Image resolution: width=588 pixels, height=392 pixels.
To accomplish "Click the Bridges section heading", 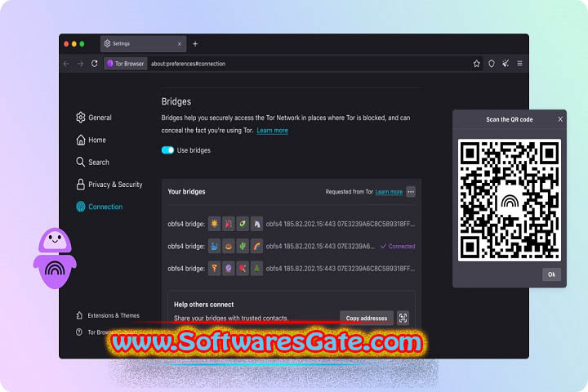I will point(176,101).
